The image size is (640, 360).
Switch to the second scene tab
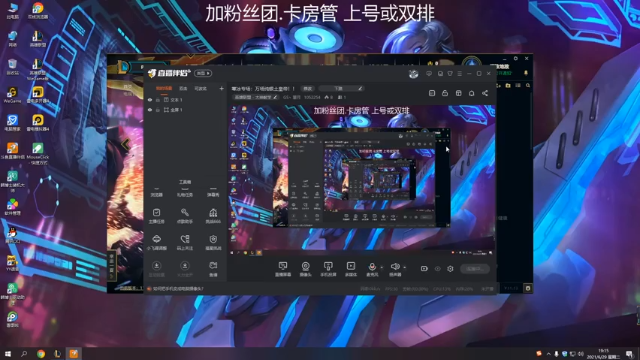click(183, 89)
